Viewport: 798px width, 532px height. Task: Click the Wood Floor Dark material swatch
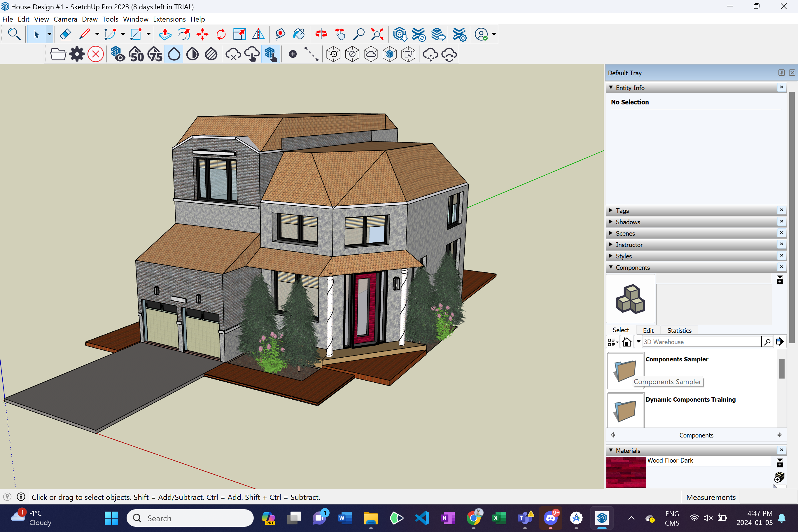tap(626, 472)
